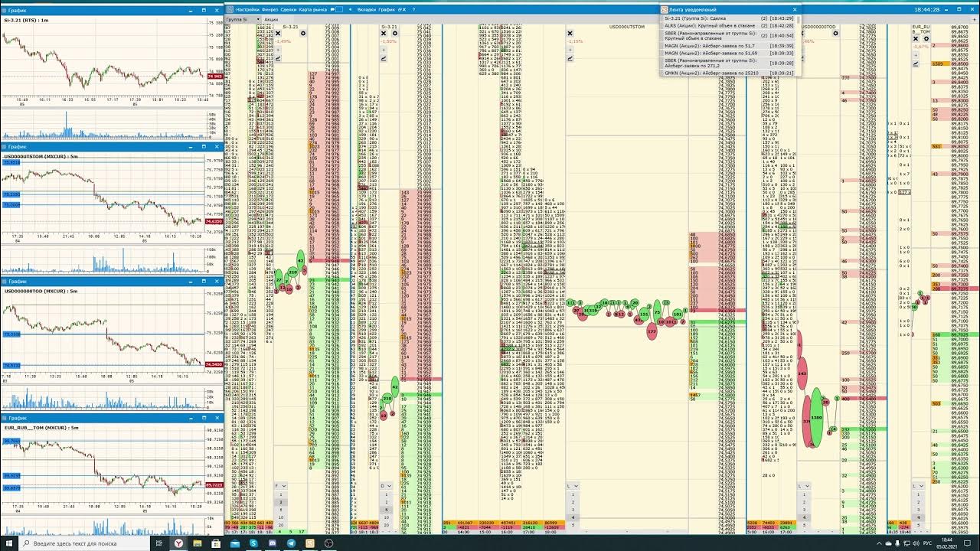Expand the D selector under second Si-3.21 panel

pos(386,486)
